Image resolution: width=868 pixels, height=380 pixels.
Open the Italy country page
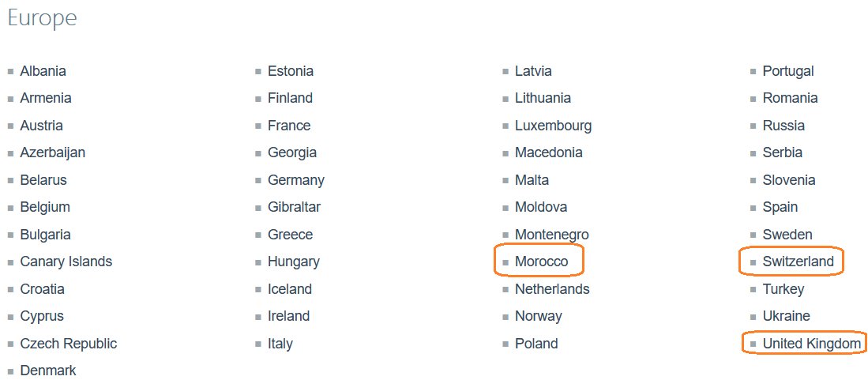coord(280,344)
